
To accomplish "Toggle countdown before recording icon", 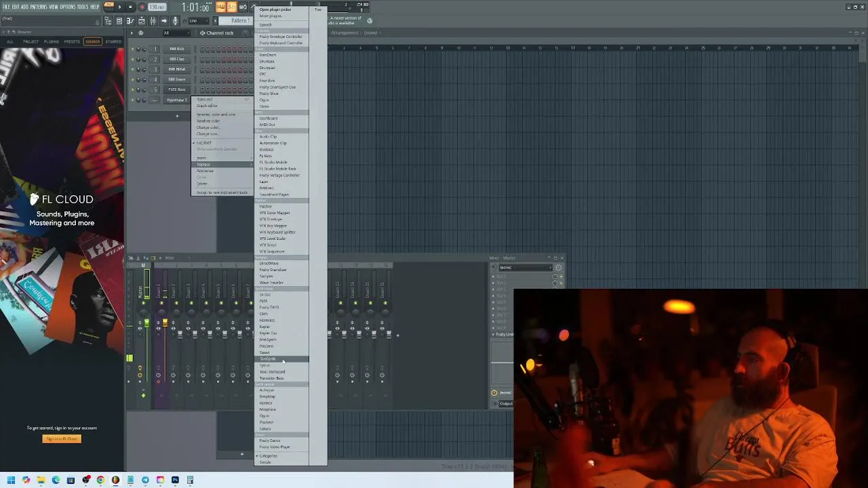I will coord(231,7).
